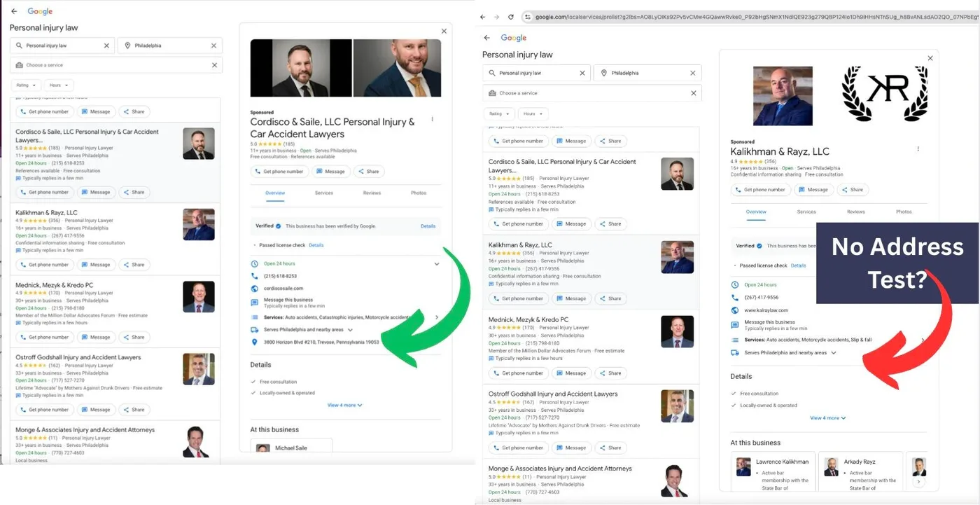The height and width of the screenshot is (505, 980).
Task: Select address 3800 Horizon Blvd #210, Trevose
Action: (321, 343)
